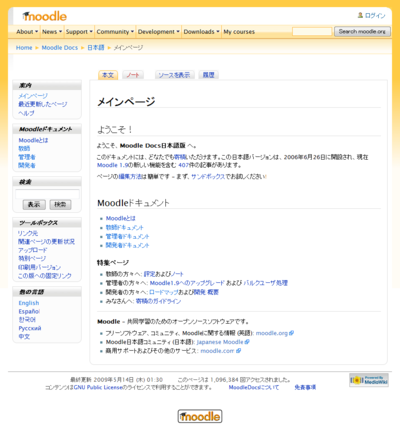The width and height of the screenshot is (400, 430).
Task: Open 開発者ドキュメント in the main list
Action: 127,245
